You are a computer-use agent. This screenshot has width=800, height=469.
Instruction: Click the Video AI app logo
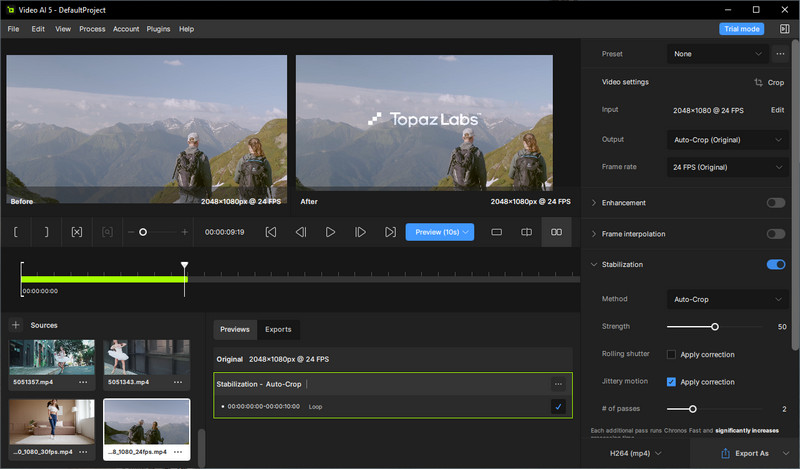coord(10,10)
